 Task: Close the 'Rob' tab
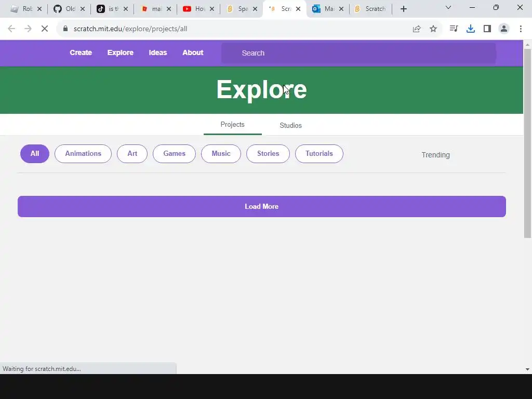(x=39, y=9)
